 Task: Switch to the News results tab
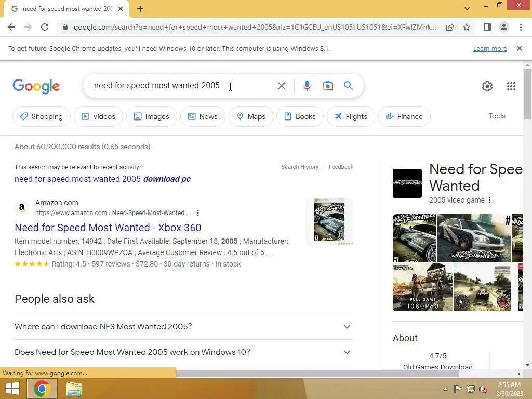tap(203, 116)
